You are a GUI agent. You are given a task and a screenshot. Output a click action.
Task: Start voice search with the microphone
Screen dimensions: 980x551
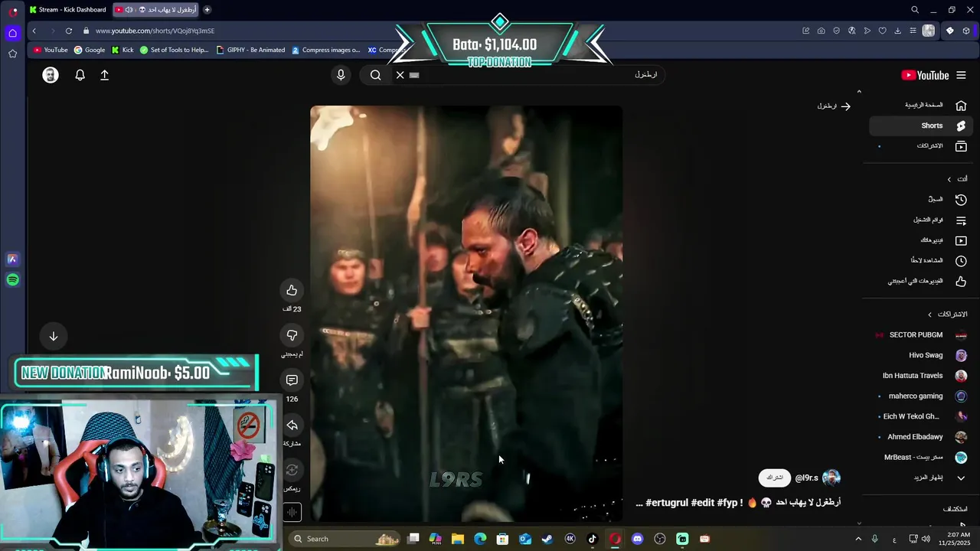(341, 75)
